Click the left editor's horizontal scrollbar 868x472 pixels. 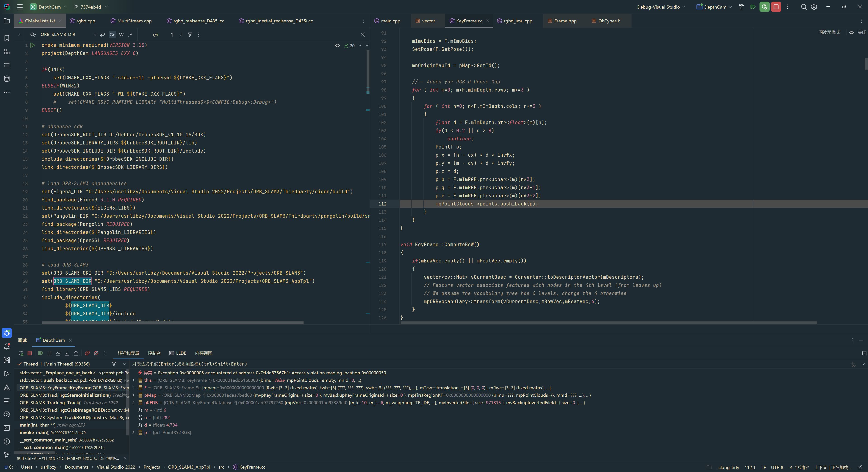(x=172, y=323)
